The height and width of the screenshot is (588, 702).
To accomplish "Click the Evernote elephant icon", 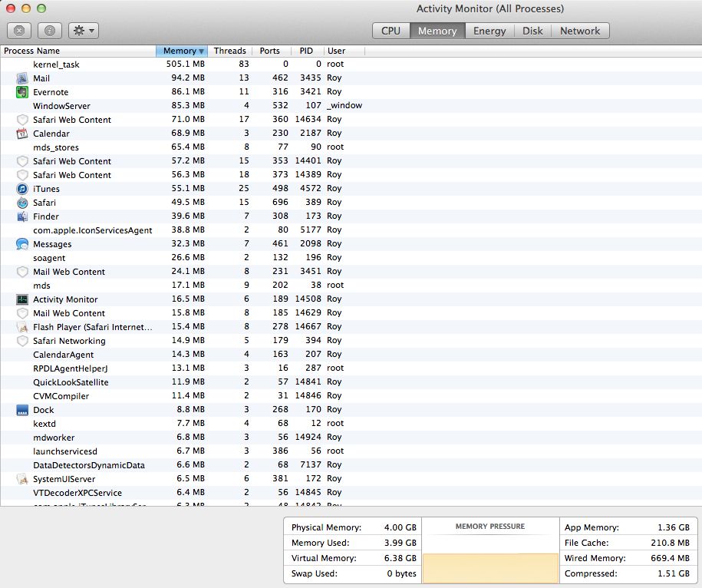I will [x=22, y=92].
